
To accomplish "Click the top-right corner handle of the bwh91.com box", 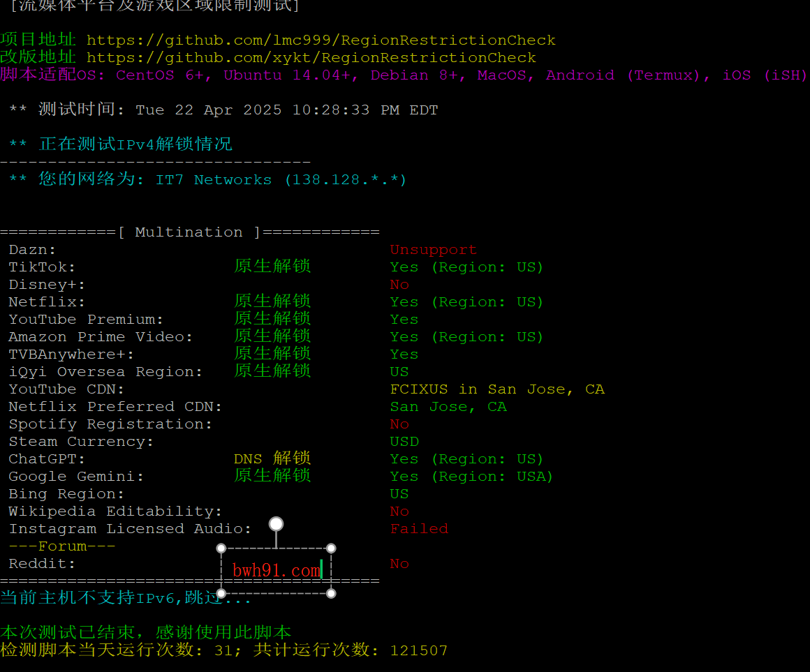I will (x=331, y=548).
